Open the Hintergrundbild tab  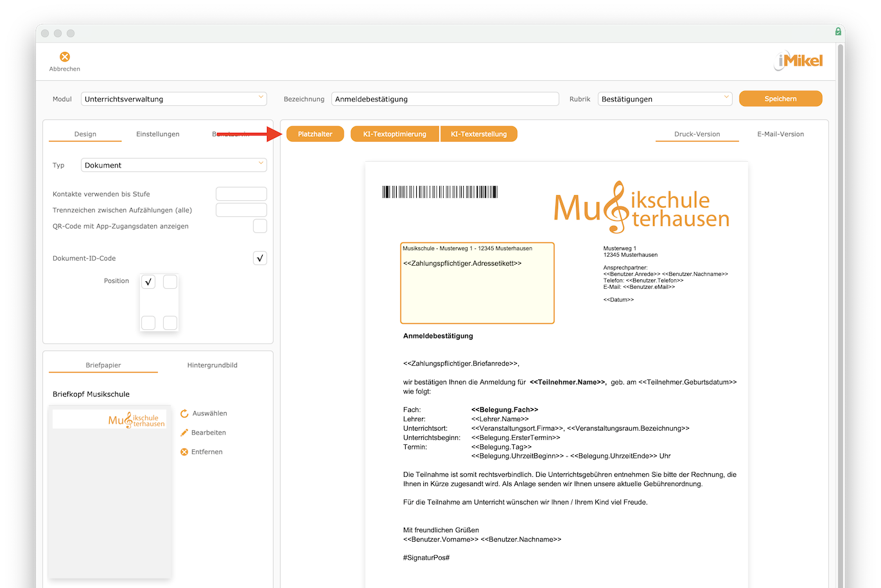point(213,365)
